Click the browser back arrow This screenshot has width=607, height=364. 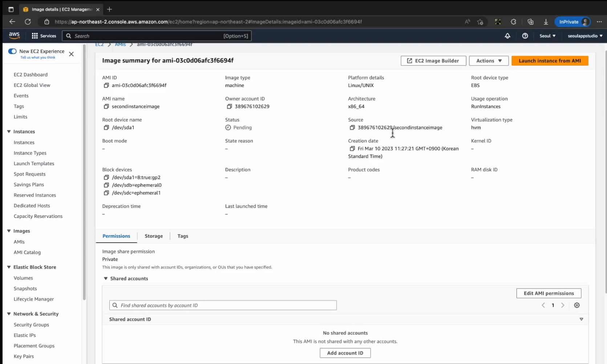click(12, 22)
